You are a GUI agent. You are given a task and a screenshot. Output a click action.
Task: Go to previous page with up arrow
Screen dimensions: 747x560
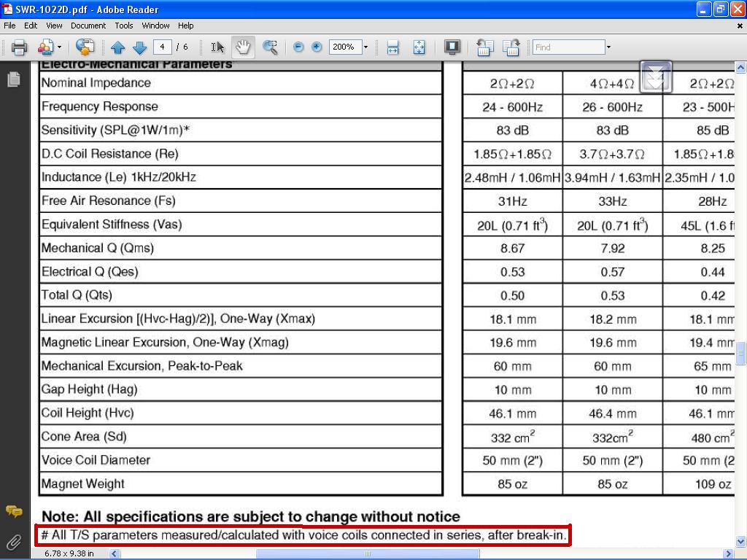(117, 47)
